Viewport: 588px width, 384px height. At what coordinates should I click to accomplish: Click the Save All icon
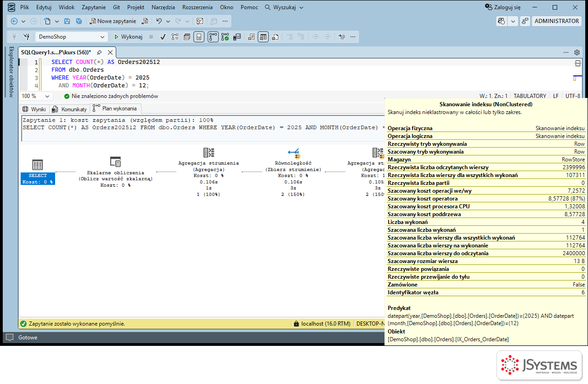pos(79,21)
